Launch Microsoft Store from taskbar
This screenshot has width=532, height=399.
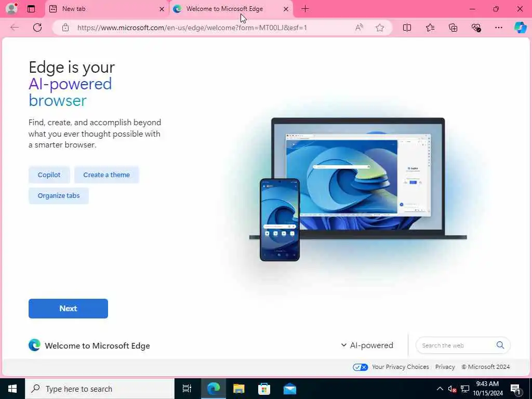click(x=264, y=389)
